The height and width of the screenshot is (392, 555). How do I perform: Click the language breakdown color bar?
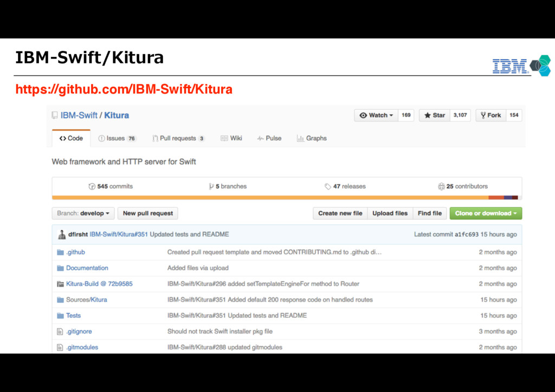287,198
